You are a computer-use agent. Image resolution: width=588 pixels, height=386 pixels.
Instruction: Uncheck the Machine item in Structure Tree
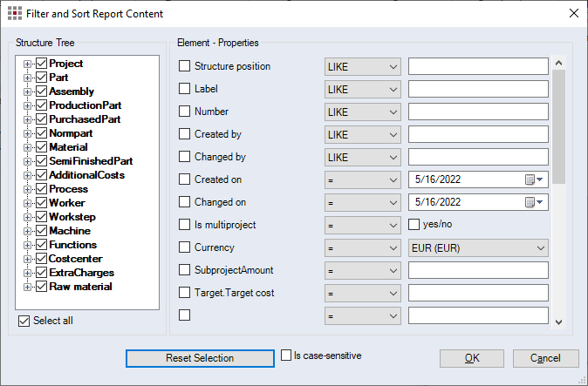[x=40, y=232]
